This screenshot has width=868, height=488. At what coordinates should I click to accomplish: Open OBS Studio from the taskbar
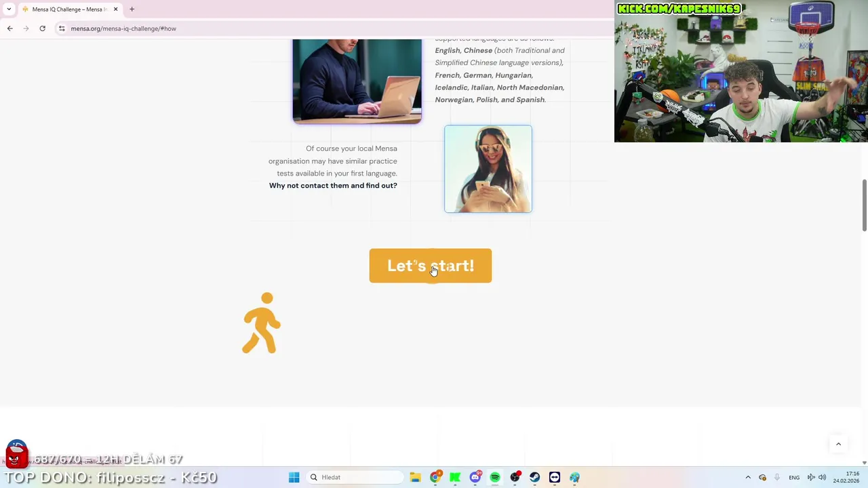pyautogui.click(x=515, y=477)
